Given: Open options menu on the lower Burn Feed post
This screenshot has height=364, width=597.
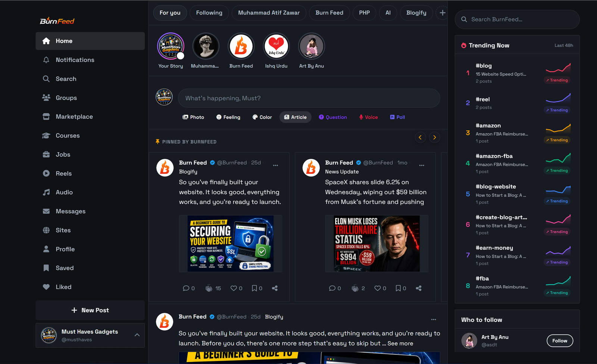Looking at the screenshot, I should coord(434,319).
